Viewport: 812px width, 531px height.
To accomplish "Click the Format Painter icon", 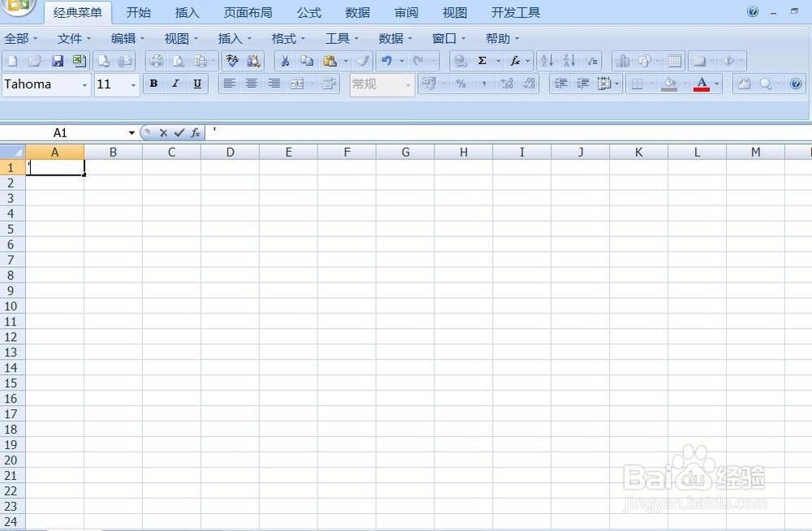I will point(363,60).
